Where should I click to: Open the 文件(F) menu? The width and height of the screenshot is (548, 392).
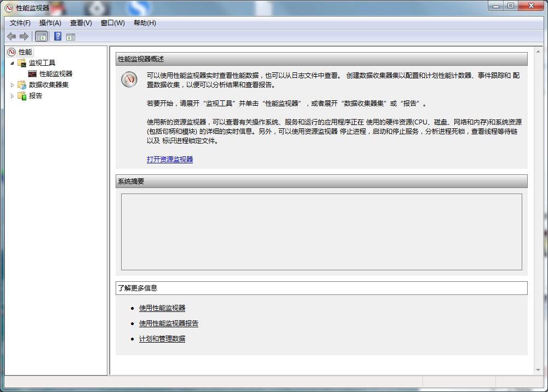click(x=20, y=23)
